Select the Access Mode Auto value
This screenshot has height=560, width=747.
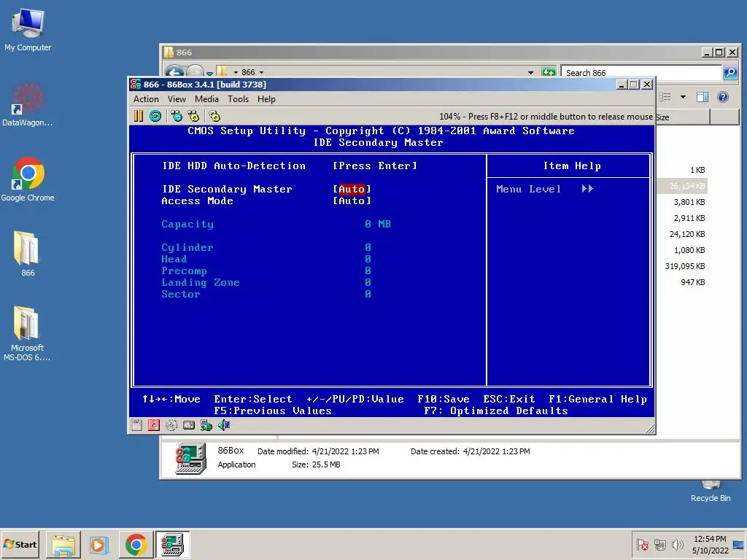pyautogui.click(x=352, y=201)
